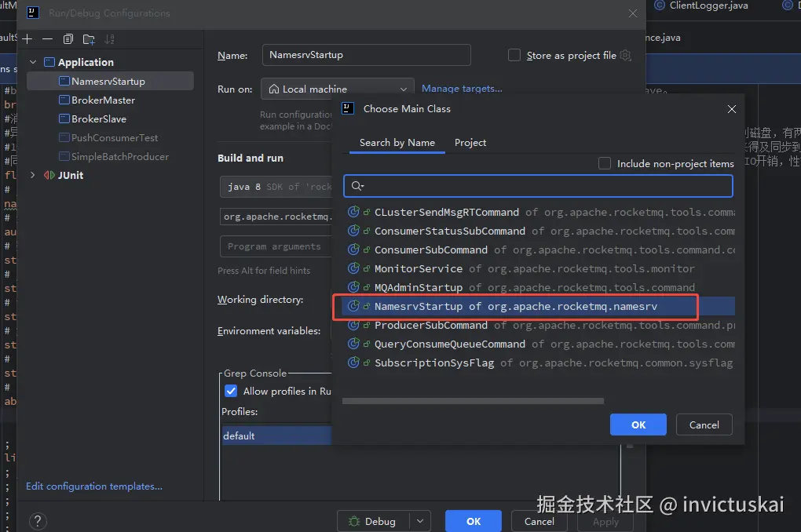801x532 pixels.
Task: Click the Debug button
Action: tap(374, 521)
